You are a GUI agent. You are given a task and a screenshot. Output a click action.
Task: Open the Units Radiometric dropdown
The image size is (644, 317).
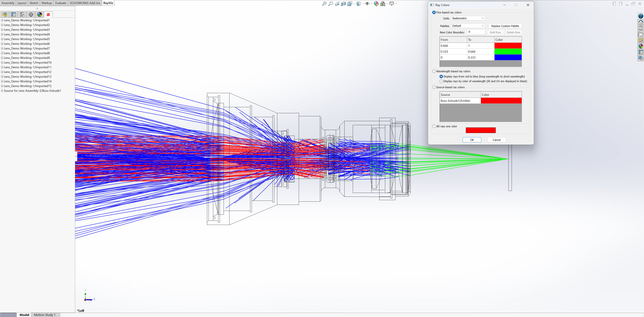[x=468, y=18]
